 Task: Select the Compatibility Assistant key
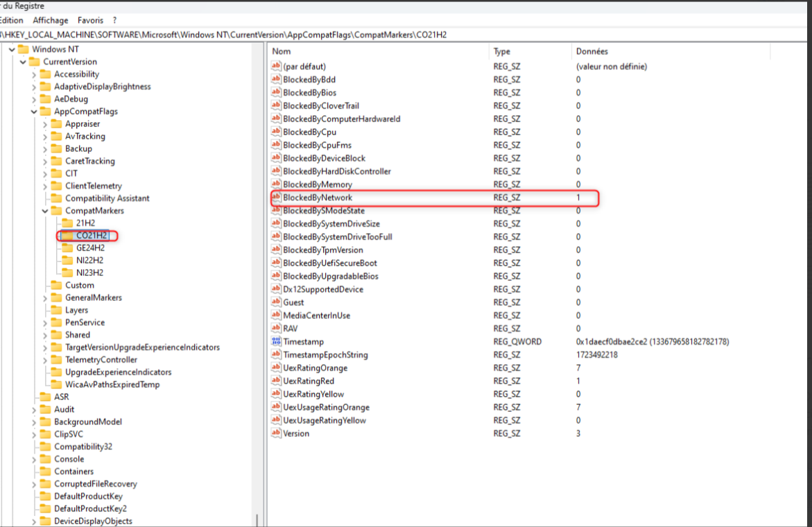pyautogui.click(x=107, y=198)
